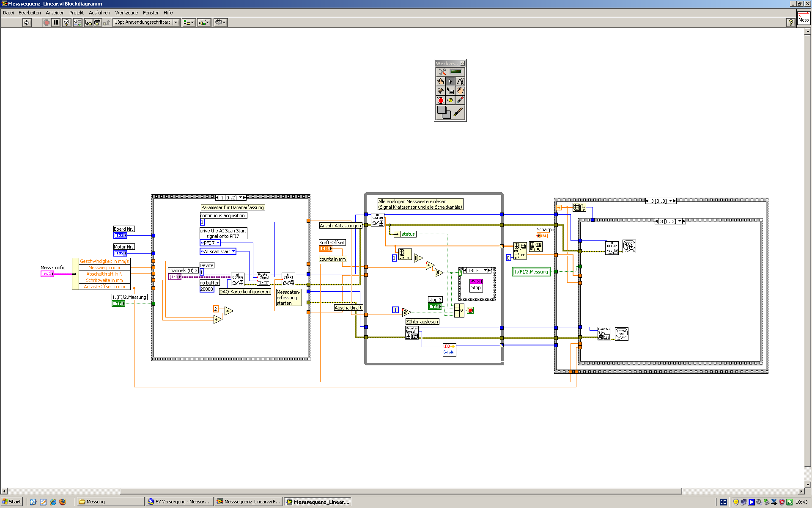Screen dimensions: 812x508
Task: Pick the Text labeling tool
Action: point(460,81)
